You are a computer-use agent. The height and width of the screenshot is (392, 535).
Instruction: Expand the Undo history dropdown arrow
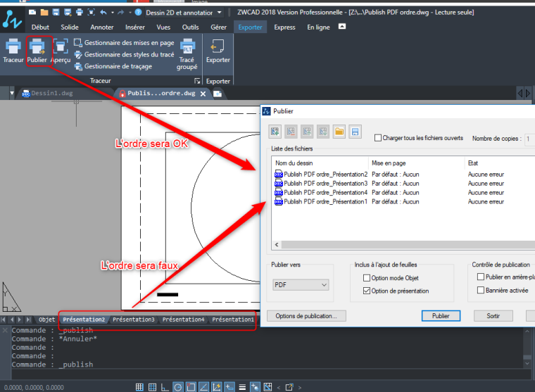pos(112,13)
